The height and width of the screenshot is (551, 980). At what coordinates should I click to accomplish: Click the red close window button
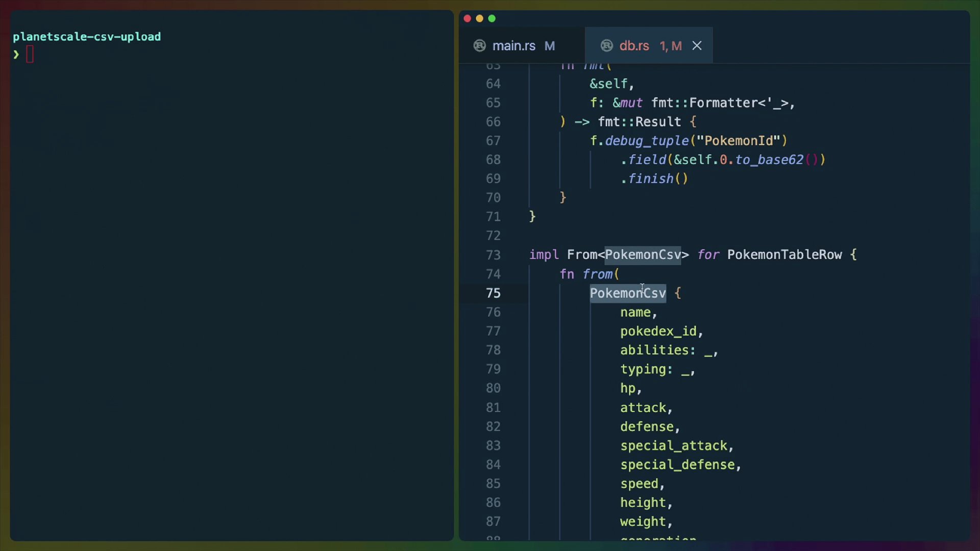point(467,18)
